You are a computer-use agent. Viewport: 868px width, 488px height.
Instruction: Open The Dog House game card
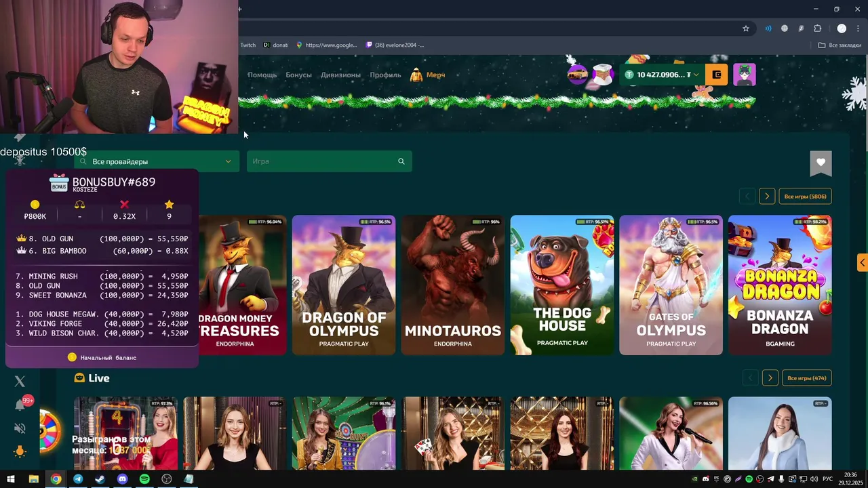click(x=562, y=285)
